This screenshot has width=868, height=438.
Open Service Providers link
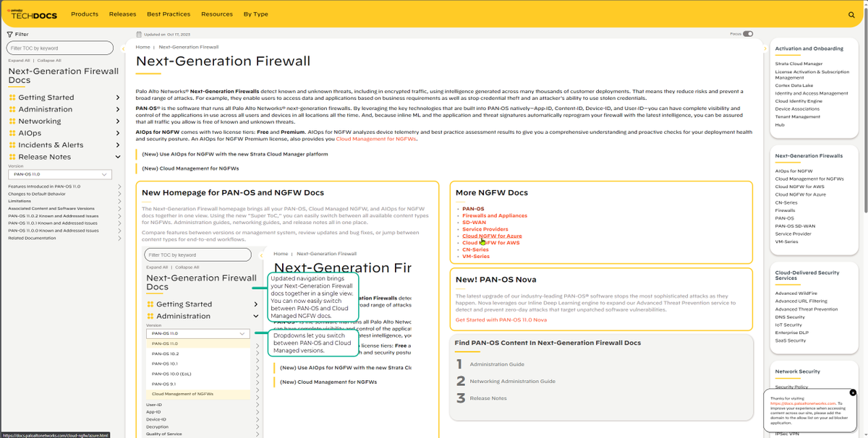[x=485, y=229]
